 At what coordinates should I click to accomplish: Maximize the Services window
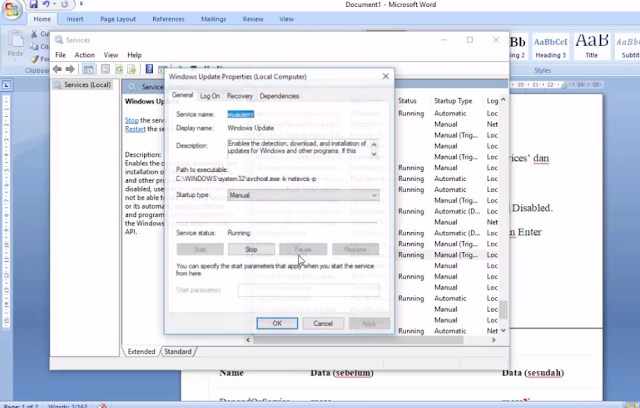(470, 40)
